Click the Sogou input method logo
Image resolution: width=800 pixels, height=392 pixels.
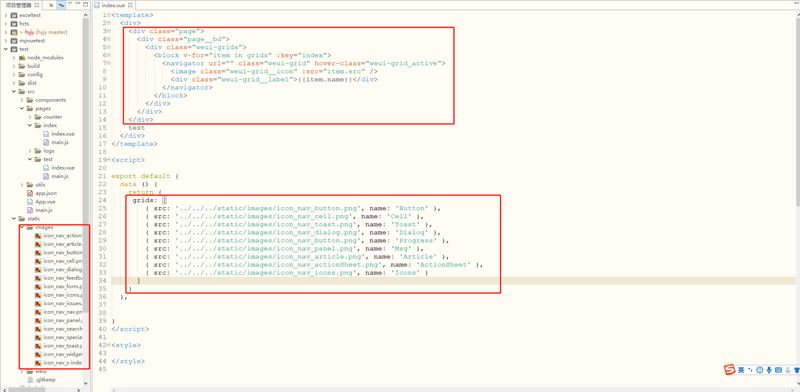pyautogui.click(x=730, y=369)
